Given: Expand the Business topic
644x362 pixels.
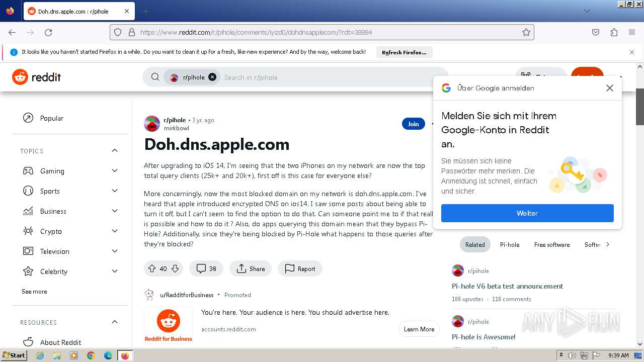Looking at the screenshot, I should (x=115, y=211).
